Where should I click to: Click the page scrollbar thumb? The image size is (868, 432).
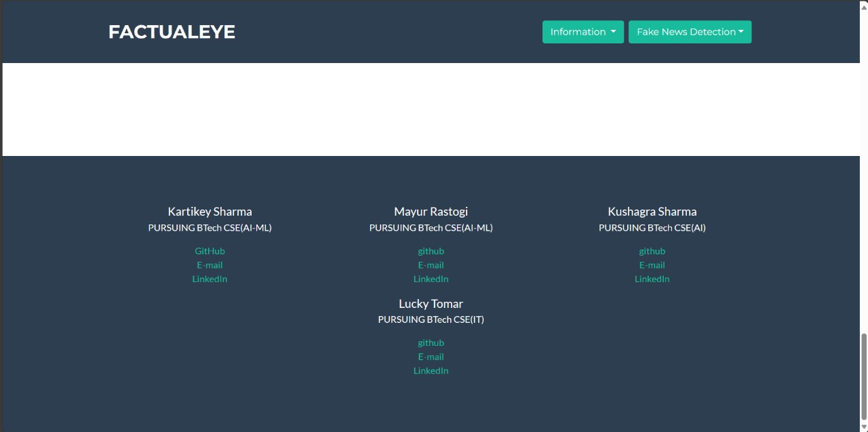click(863, 376)
